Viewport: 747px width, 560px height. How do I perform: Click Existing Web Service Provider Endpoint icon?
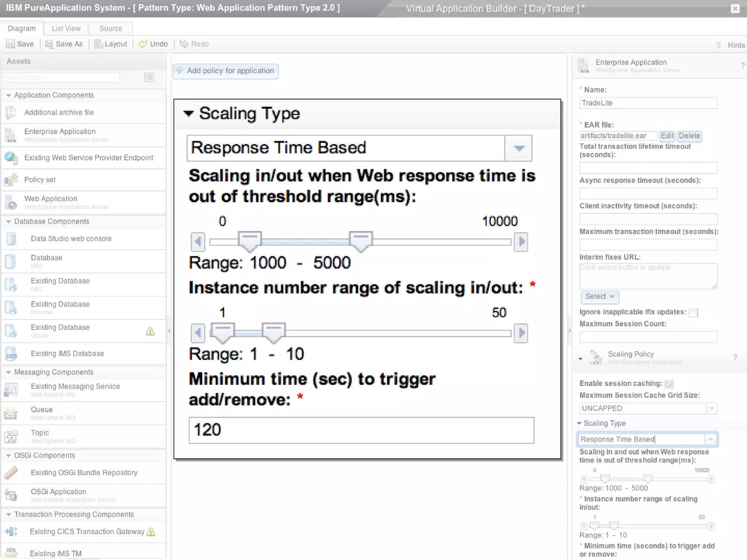[11, 158]
